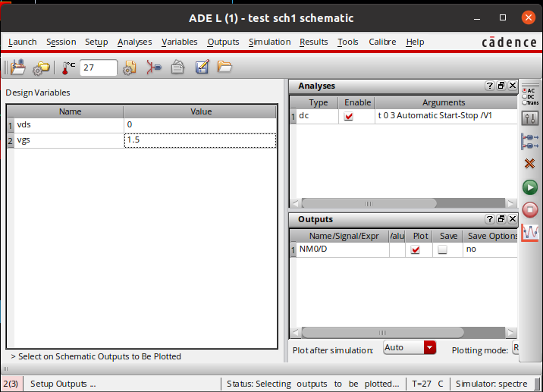Click the edit outputs pencil icon
This screenshot has width=543, height=392.
pos(202,67)
